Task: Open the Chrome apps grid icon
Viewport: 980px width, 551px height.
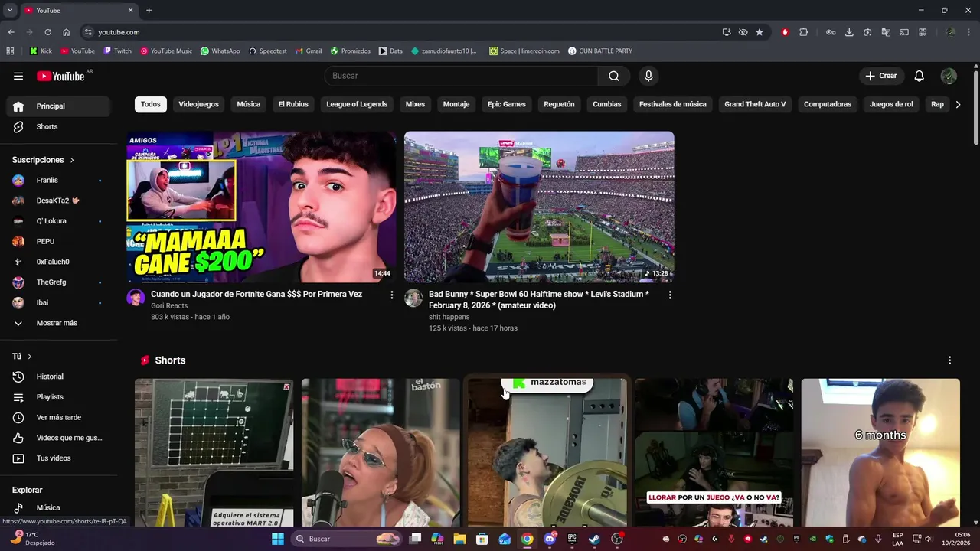Action: (10, 51)
